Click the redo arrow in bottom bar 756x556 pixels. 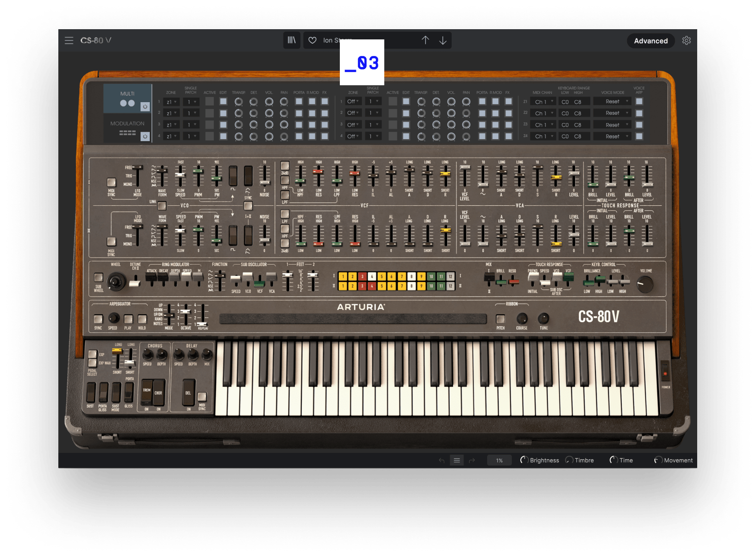click(x=472, y=460)
